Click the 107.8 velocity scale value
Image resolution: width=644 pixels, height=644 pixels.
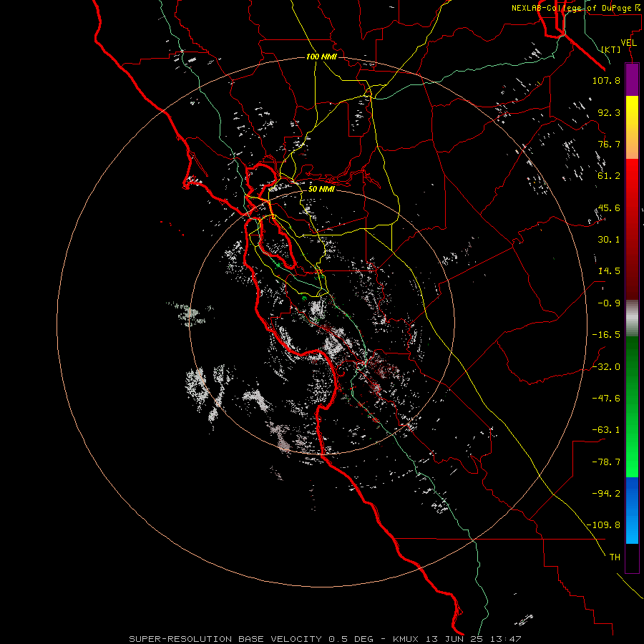[606, 80]
